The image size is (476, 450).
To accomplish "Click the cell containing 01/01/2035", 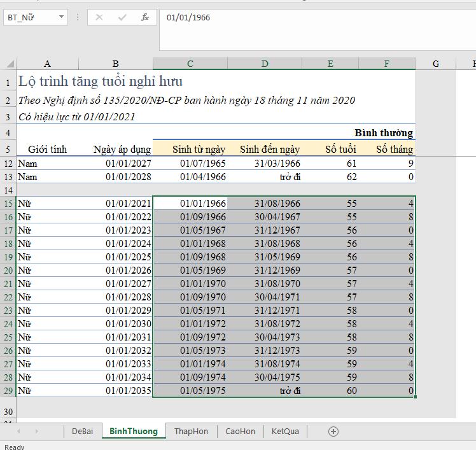I will point(115,391).
